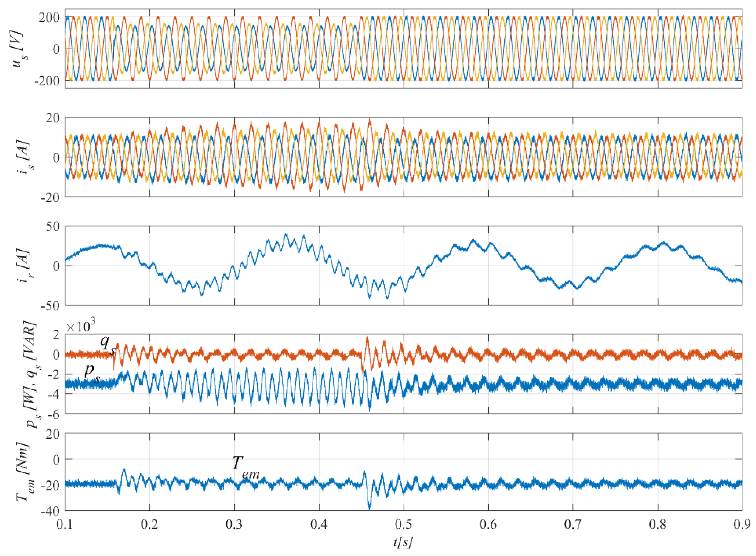Click the 200 tick of the voltage plot

click(49, 18)
